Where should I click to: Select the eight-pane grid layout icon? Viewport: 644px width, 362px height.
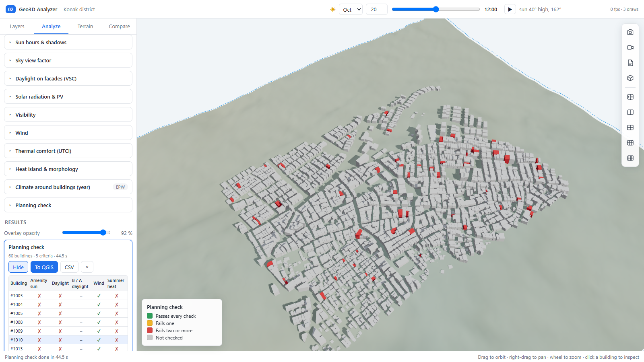point(630,158)
